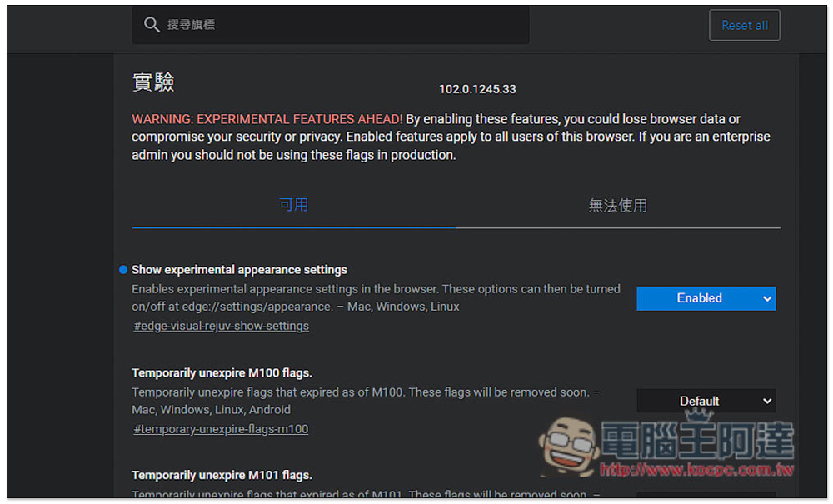
Task: Focus the flag search field
Action: pyautogui.click(x=331, y=24)
